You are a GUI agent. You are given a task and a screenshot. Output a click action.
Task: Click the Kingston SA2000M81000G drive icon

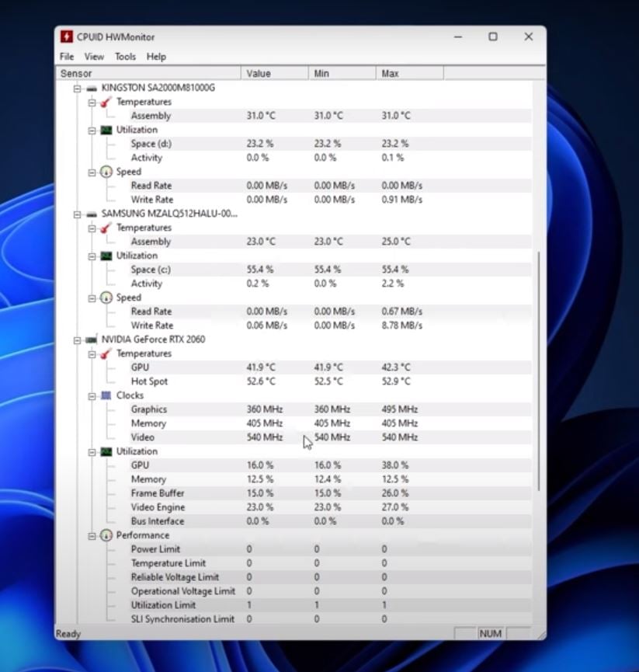92,89
